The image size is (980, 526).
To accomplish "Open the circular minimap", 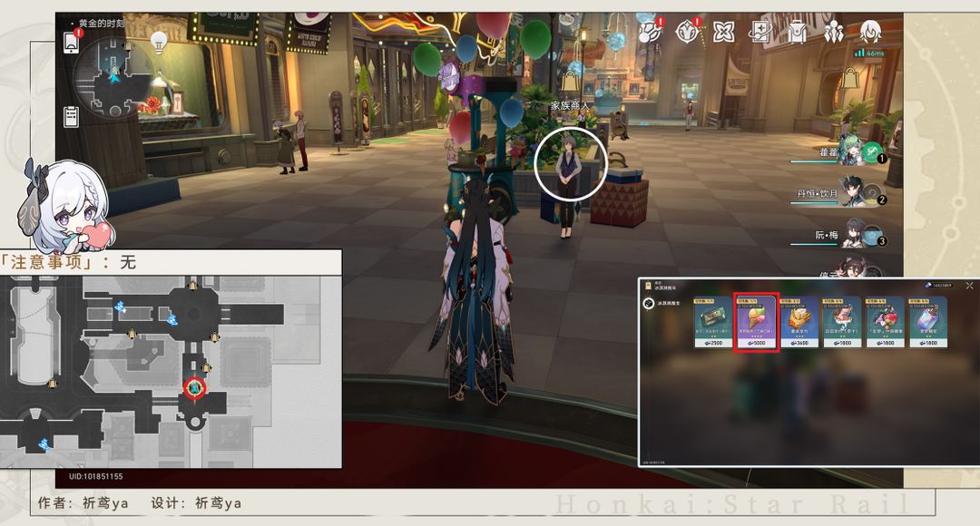I will click(114, 77).
